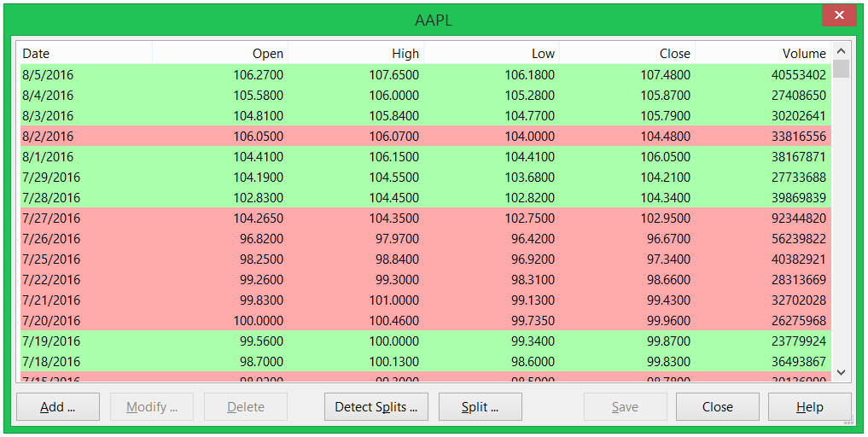The height and width of the screenshot is (437, 868).
Task: Click low price 102.7500
Action: [x=530, y=218]
